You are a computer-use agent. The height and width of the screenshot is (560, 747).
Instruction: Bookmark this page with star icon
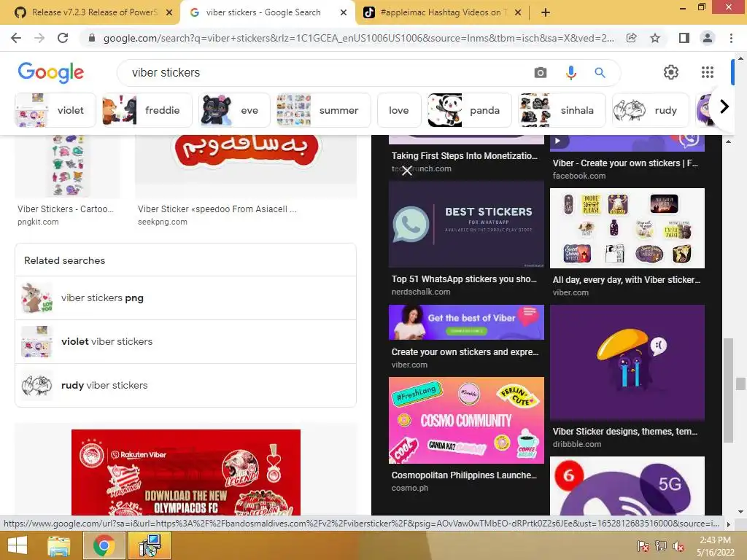[655, 38]
